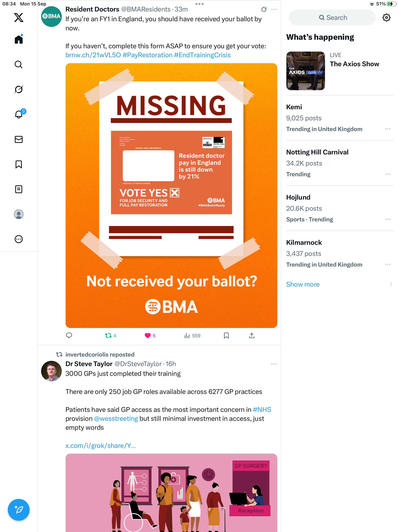399x532 pixels.
Task: Tap the compose post button
Action: point(19,510)
